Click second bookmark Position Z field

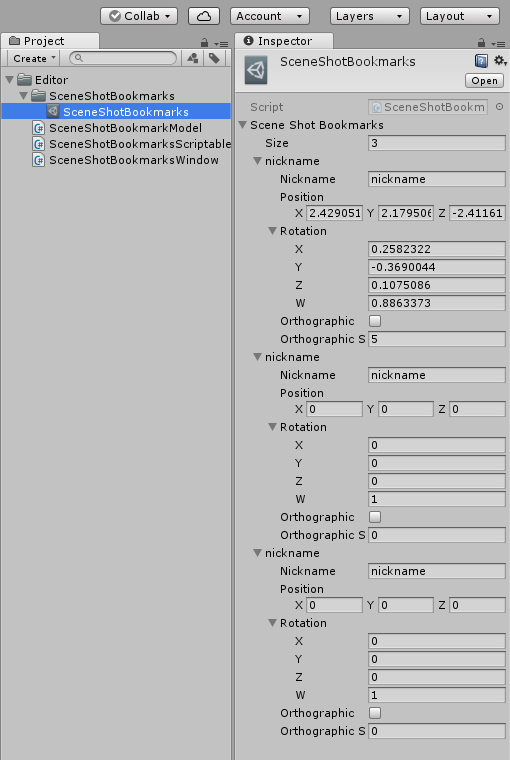(478, 409)
